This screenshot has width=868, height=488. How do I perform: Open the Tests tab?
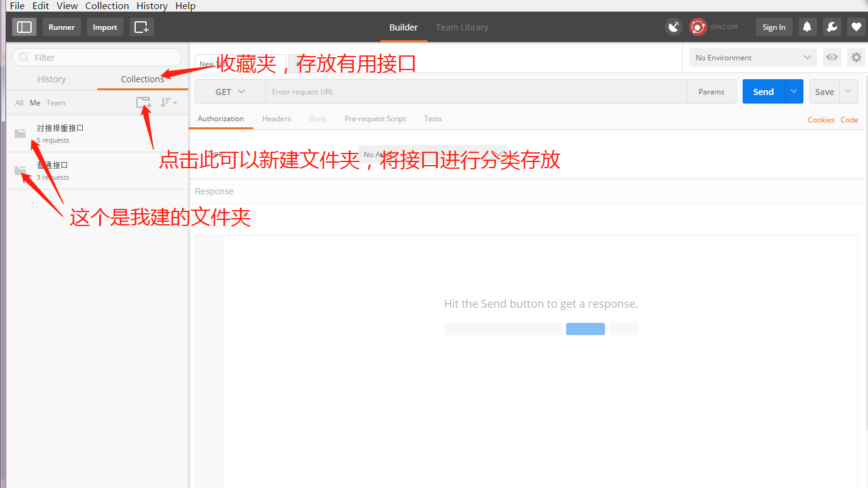[433, 119]
